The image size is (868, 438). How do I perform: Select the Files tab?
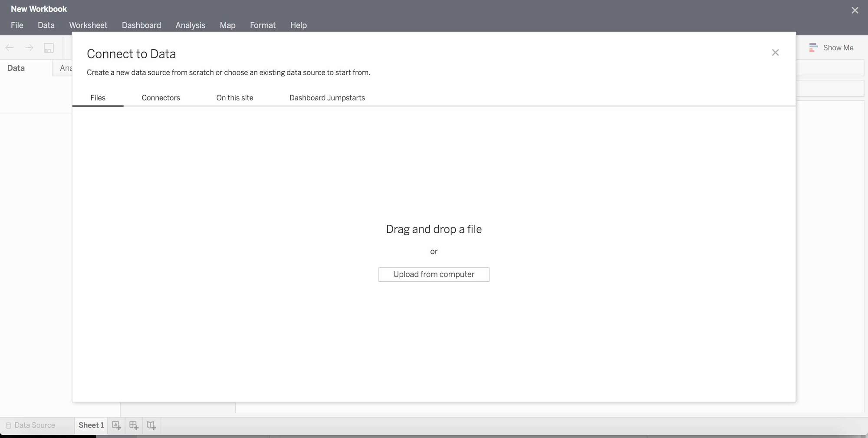click(98, 98)
